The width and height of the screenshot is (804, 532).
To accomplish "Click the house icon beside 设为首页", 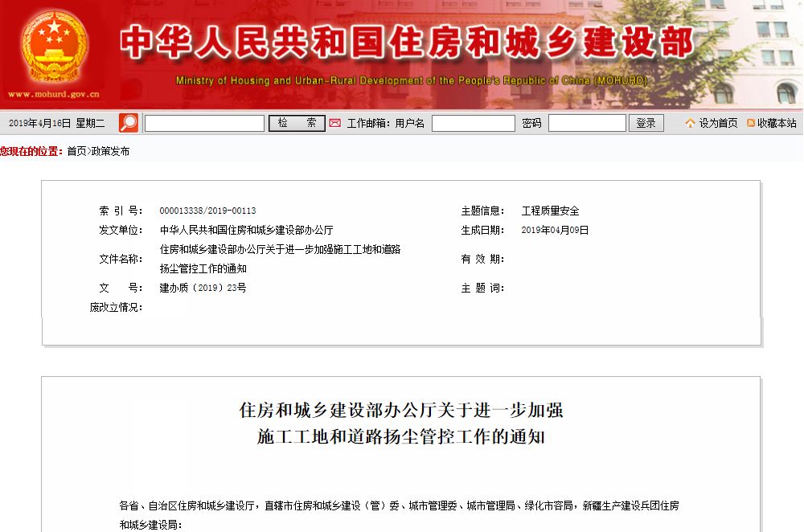I will pyautogui.click(x=690, y=123).
